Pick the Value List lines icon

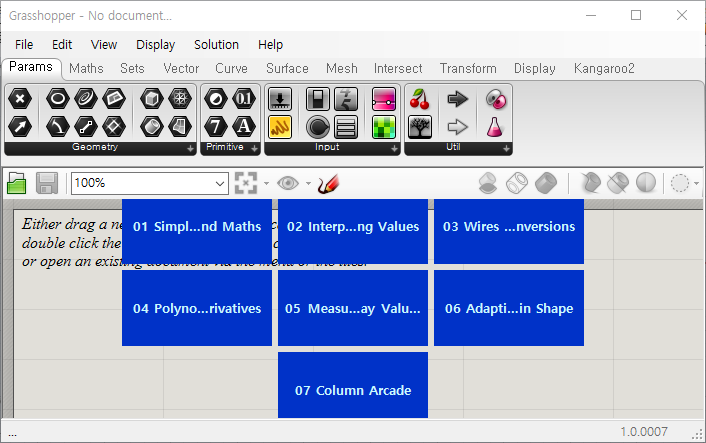[346, 127]
